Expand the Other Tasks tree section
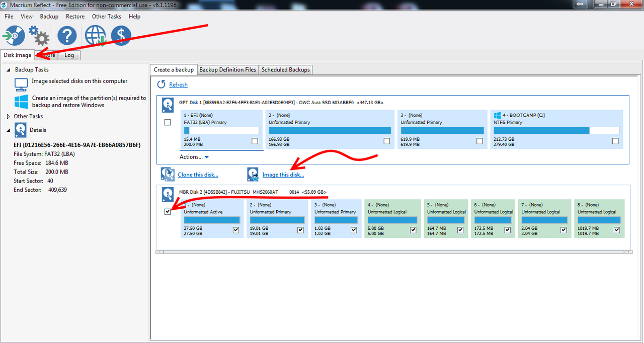The image size is (644, 343). pyautogui.click(x=8, y=116)
